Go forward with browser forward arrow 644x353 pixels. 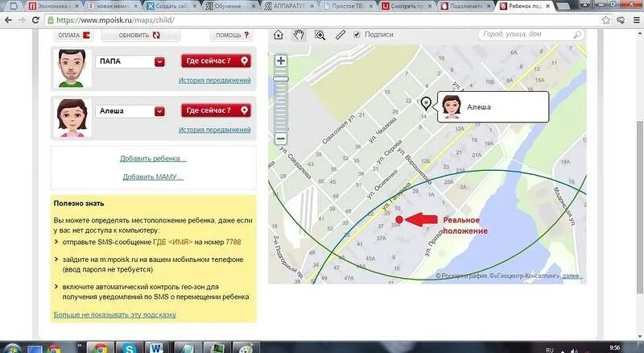pyautogui.click(x=22, y=20)
